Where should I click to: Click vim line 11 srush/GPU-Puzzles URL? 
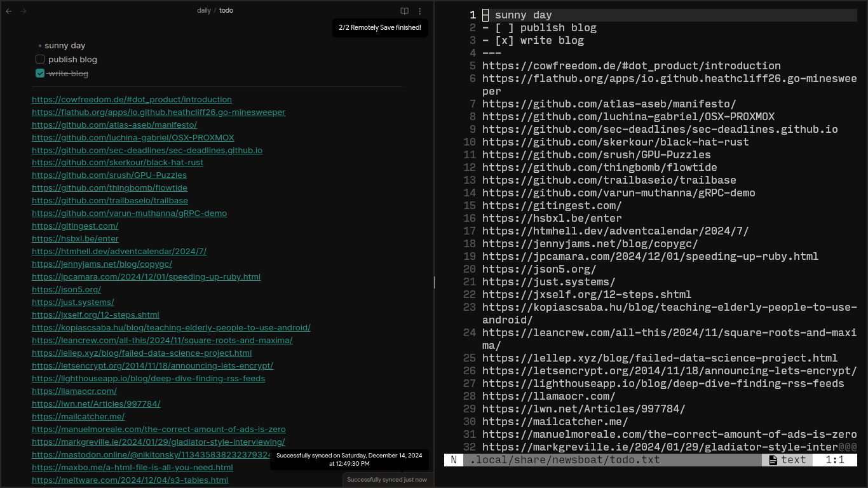point(597,155)
